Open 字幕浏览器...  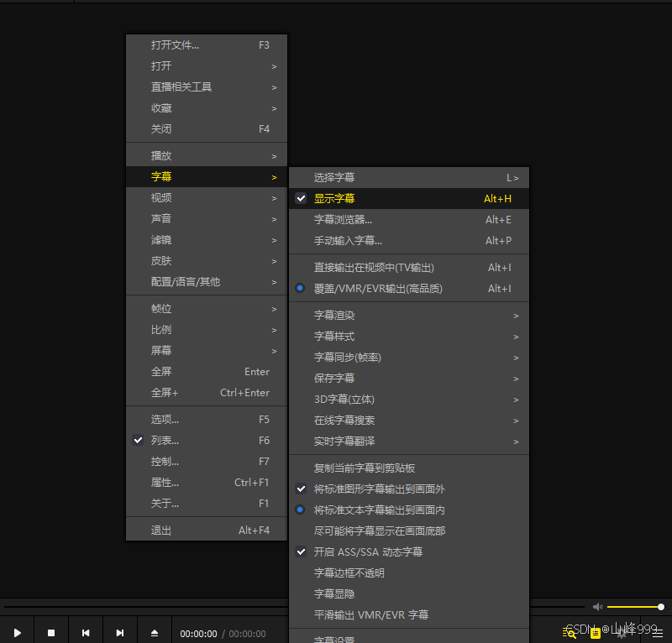pos(409,219)
